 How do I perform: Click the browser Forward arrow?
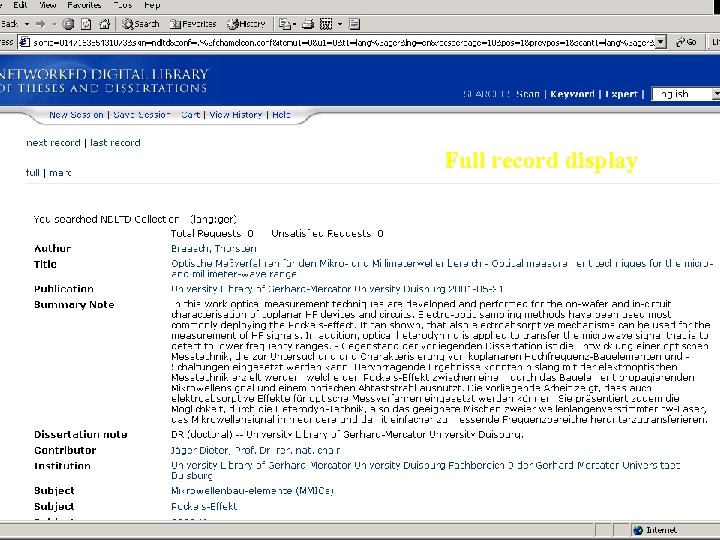coord(41,24)
